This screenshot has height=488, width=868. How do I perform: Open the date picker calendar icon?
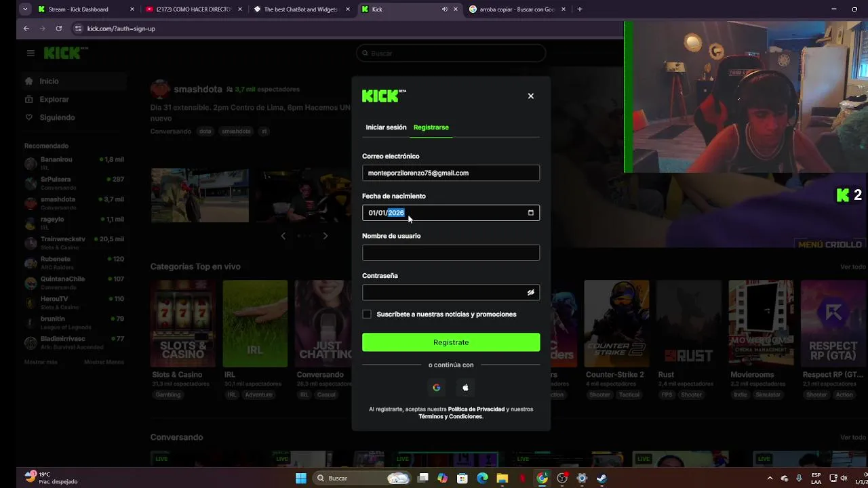point(531,213)
